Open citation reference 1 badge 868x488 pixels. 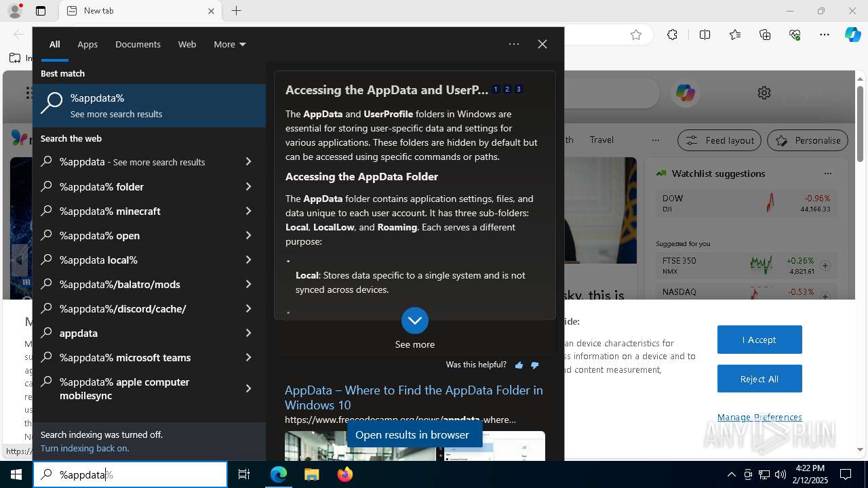(x=496, y=89)
